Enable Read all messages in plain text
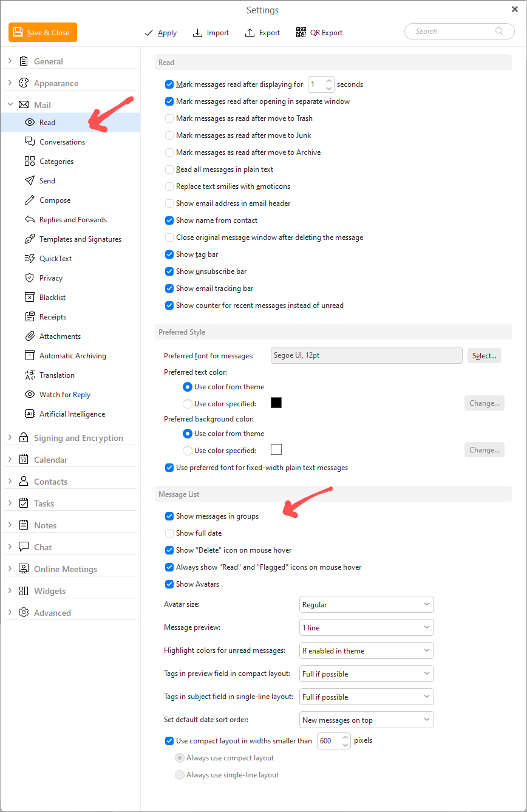 tap(169, 169)
